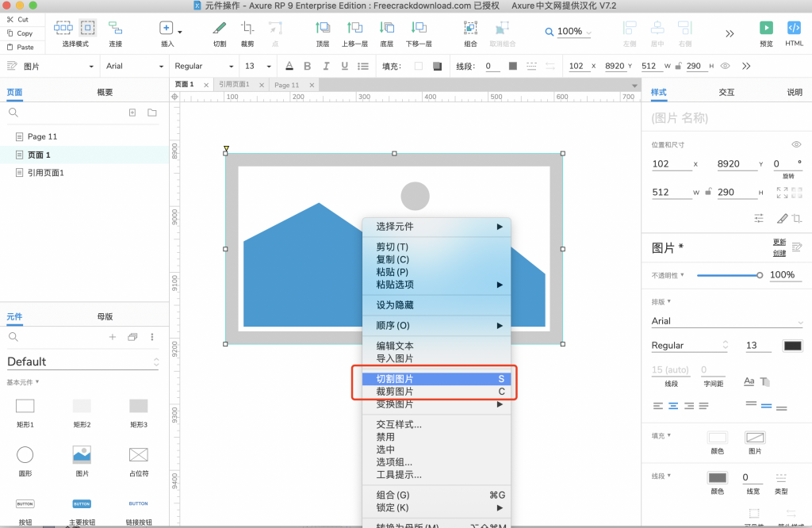Image resolution: width=812 pixels, height=528 pixels.
Task: Open the Arial font dropdown in format bar
Action: (x=133, y=66)
